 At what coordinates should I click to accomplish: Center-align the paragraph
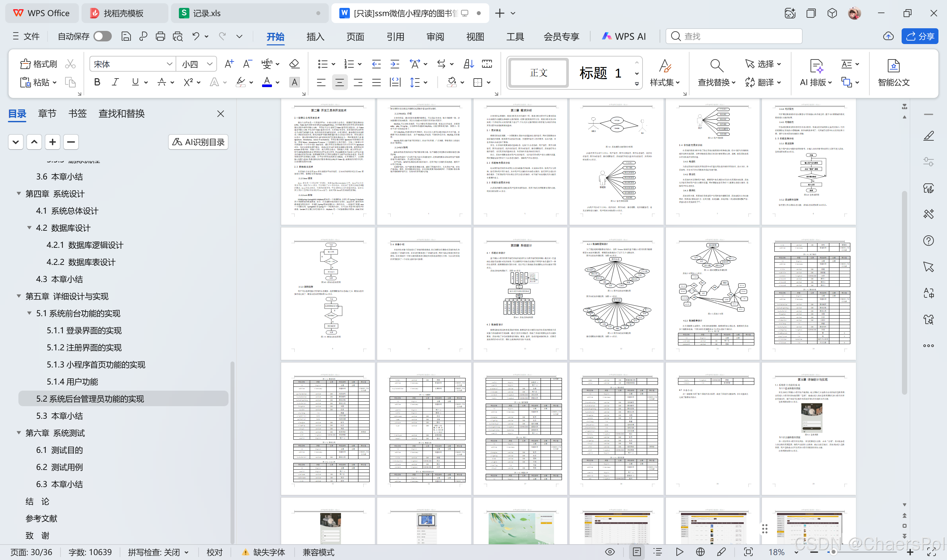340,82
